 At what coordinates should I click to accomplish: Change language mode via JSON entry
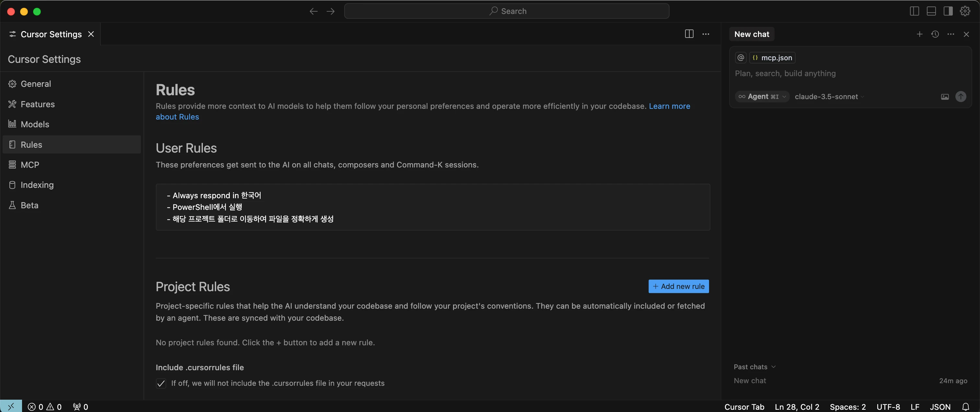[940, 407]
